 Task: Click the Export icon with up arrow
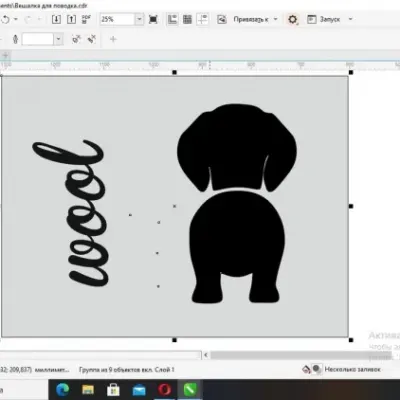click(x=71, y=19)
